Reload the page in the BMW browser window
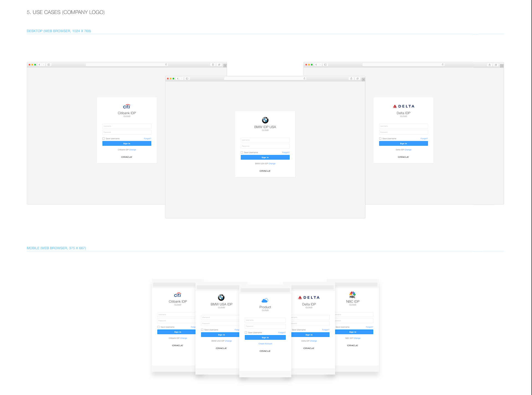Image resolution: width=532 pixels, height=395 pixels. coord(304,79)
